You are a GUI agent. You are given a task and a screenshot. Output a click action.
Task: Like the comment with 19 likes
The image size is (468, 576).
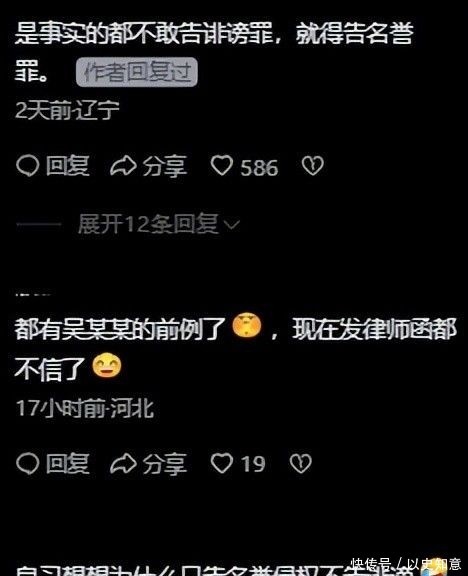(222, 463)
